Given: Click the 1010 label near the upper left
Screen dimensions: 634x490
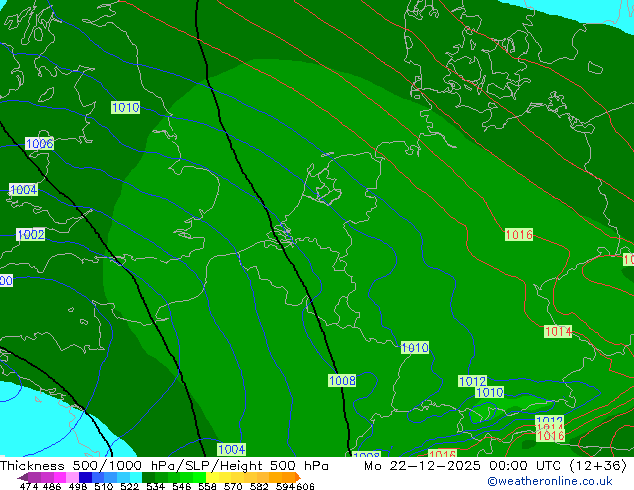Looking at the screenshot, I should pyautogui.click(x=125, y=108).
